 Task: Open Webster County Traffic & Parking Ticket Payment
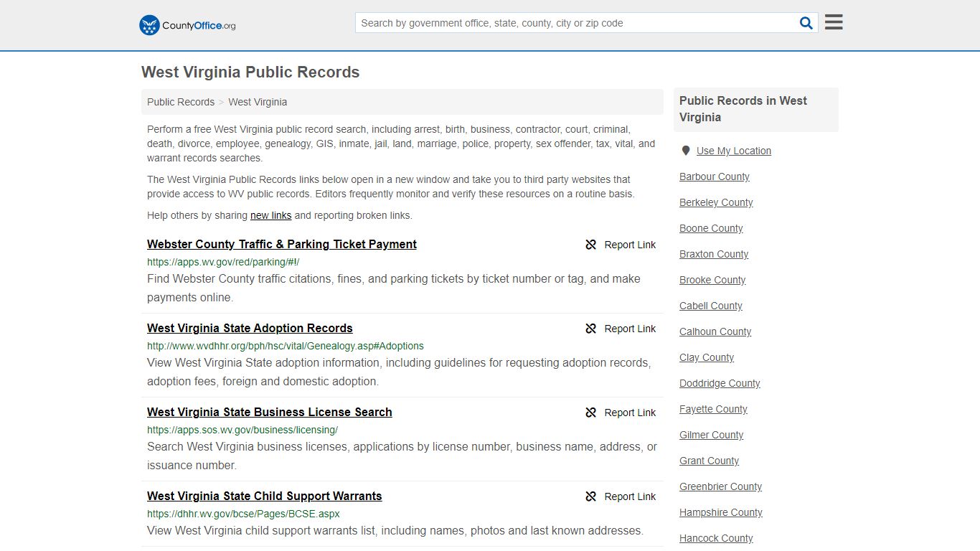[x=282, y=244]
